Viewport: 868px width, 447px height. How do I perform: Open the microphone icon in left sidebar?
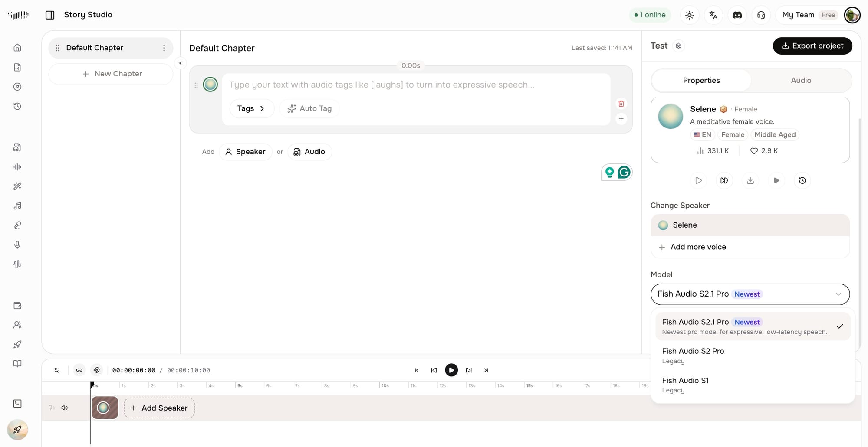(17, 245)
